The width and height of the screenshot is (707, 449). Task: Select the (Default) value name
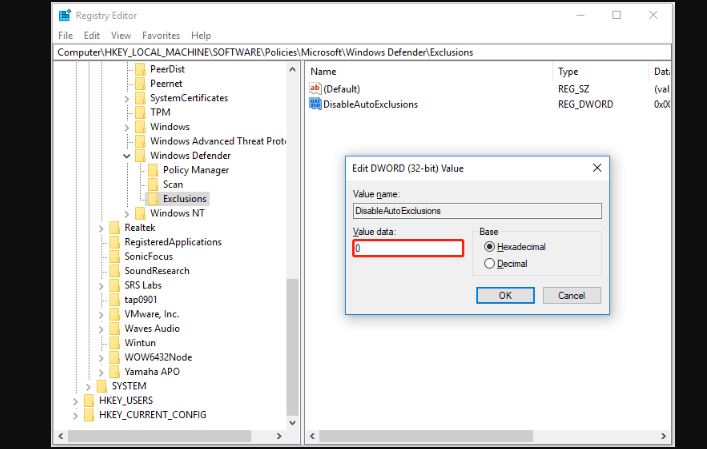tap(341, 89)
